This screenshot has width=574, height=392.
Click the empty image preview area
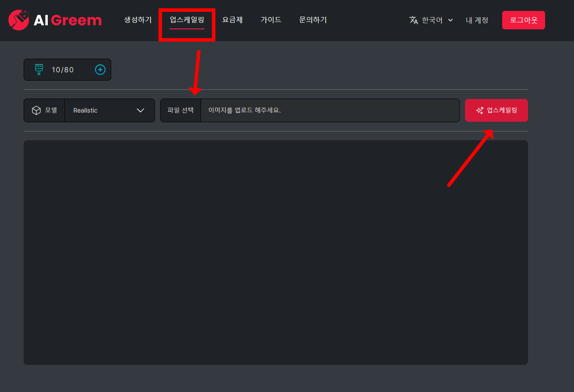point(276,252)
